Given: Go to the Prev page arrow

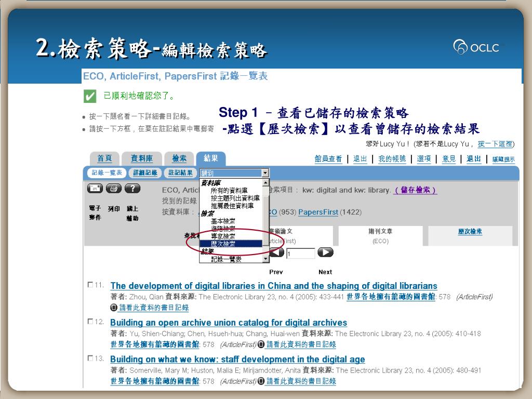Looking at the screenshot, I should click(277, 252).
